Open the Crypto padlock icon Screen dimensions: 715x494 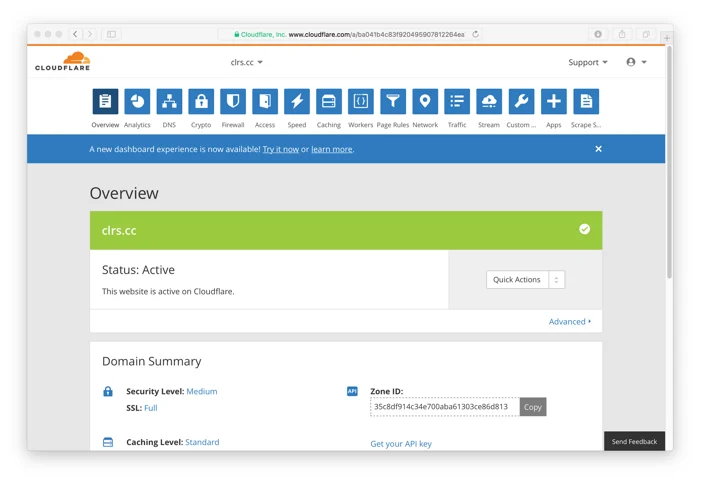[x=201, y=101]
